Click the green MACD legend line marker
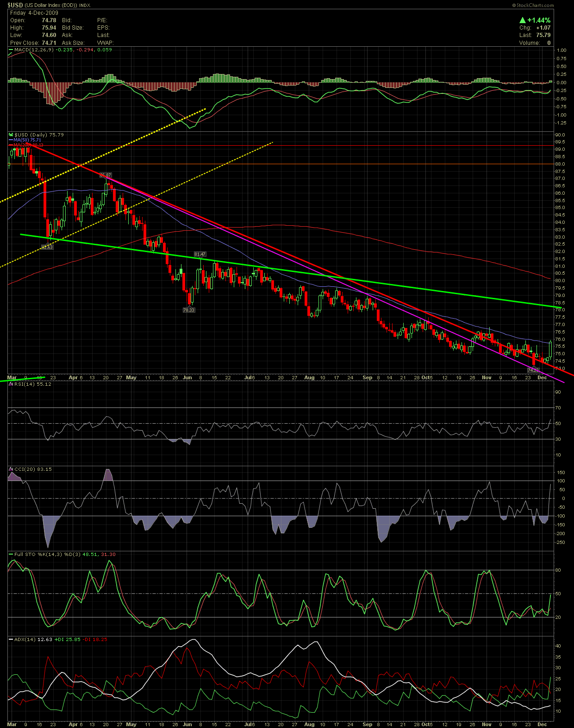574x728 pixels. point(11,49)
